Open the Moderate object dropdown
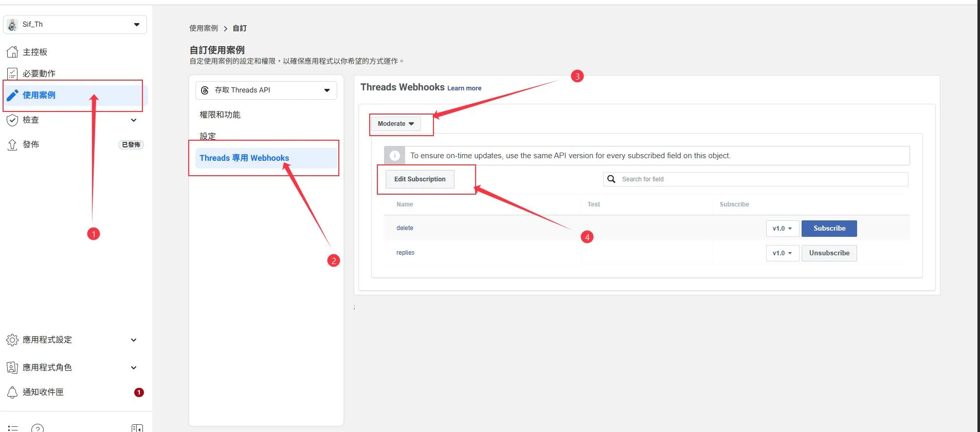The width and height of the screenshot is (980, 432). pos(396,124)
